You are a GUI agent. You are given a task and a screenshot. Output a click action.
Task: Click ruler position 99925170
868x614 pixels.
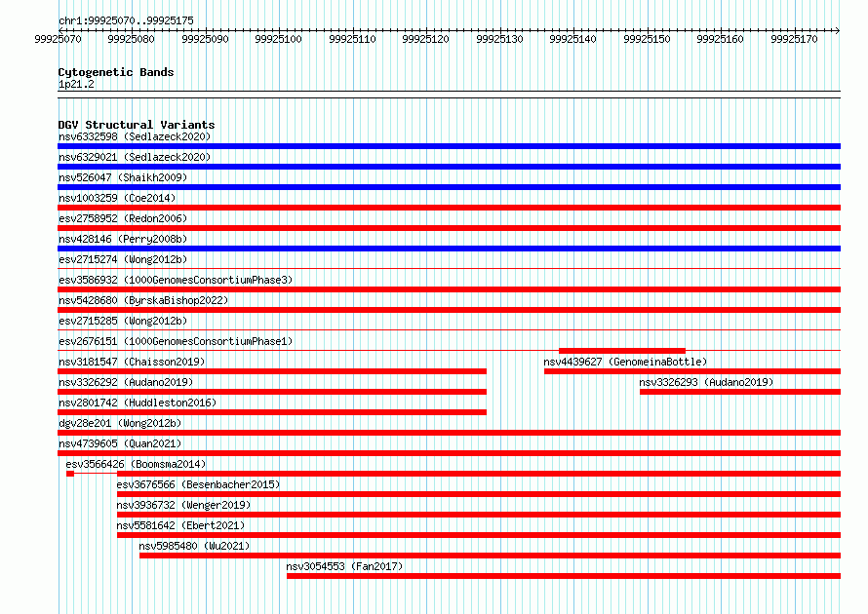coord(794,39)
